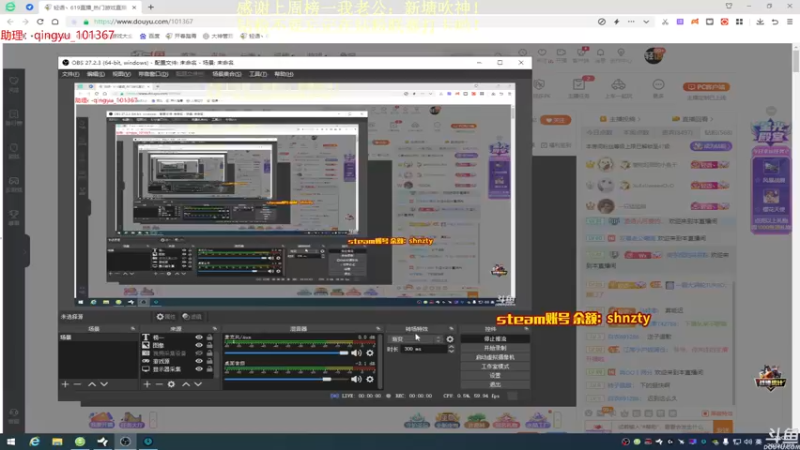Viewport: 800px width, 450px height.
Task: Toggle visibility eye of text source
Action: pos(199,337)
